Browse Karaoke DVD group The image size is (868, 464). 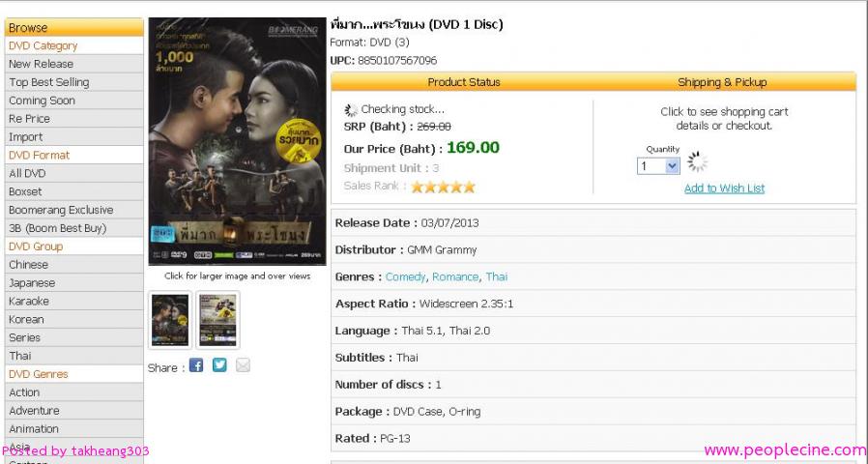point(74,302)
